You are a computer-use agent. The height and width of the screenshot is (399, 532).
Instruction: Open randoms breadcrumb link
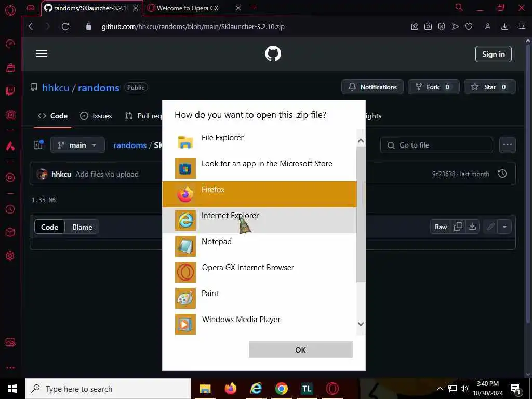pos(130,145)
